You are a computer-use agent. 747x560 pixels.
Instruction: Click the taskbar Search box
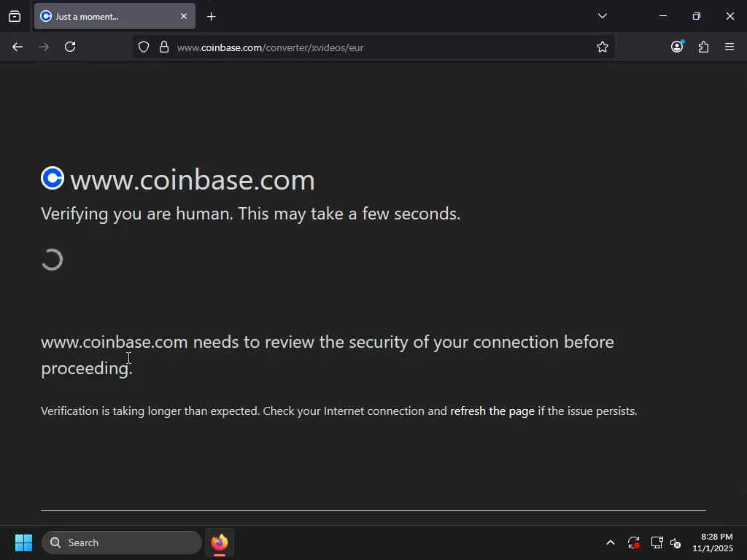coord(122,542)
